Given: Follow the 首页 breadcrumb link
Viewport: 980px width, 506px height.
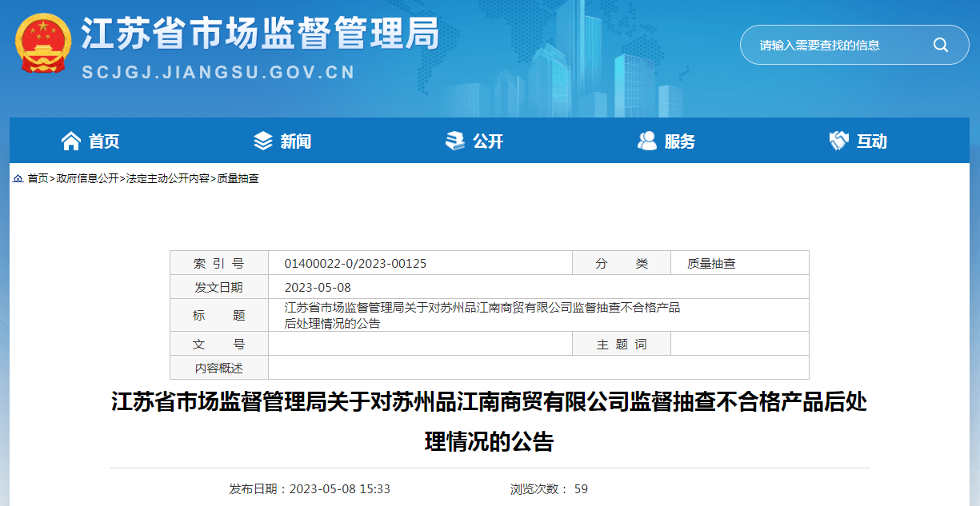Looking at the screenshot, I should coord(38,178).
